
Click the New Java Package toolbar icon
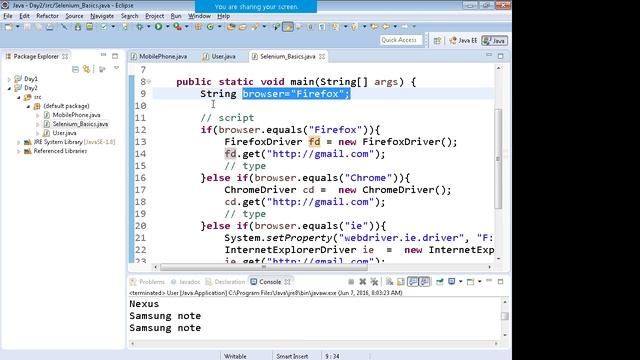(198, 27)
